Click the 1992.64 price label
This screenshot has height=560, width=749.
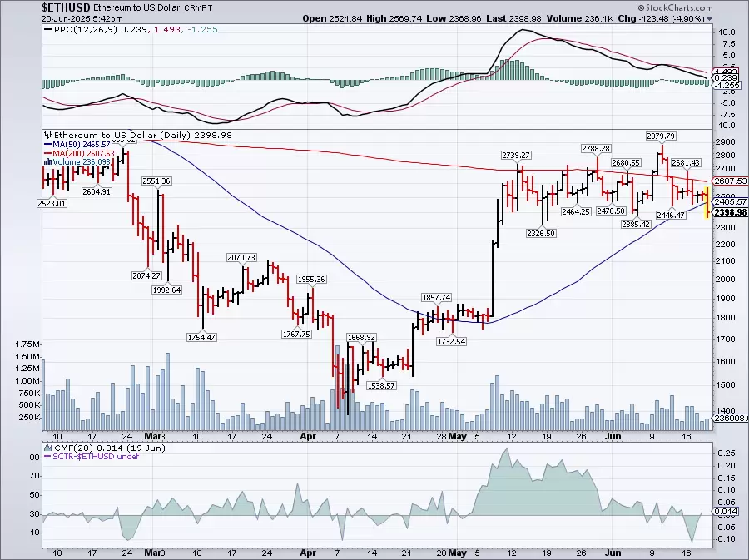coord(166,290)
